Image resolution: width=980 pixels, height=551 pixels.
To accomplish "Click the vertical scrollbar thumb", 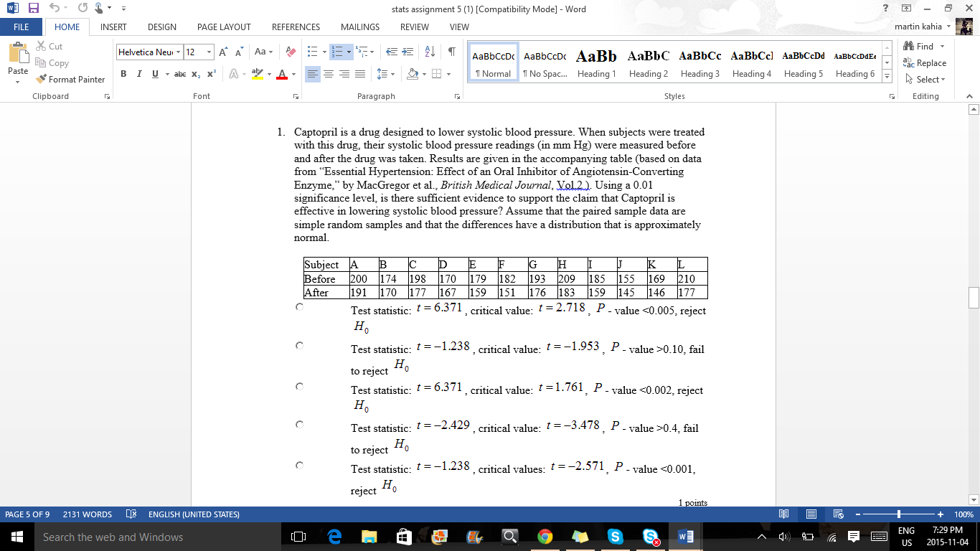I will pos(974,297).
